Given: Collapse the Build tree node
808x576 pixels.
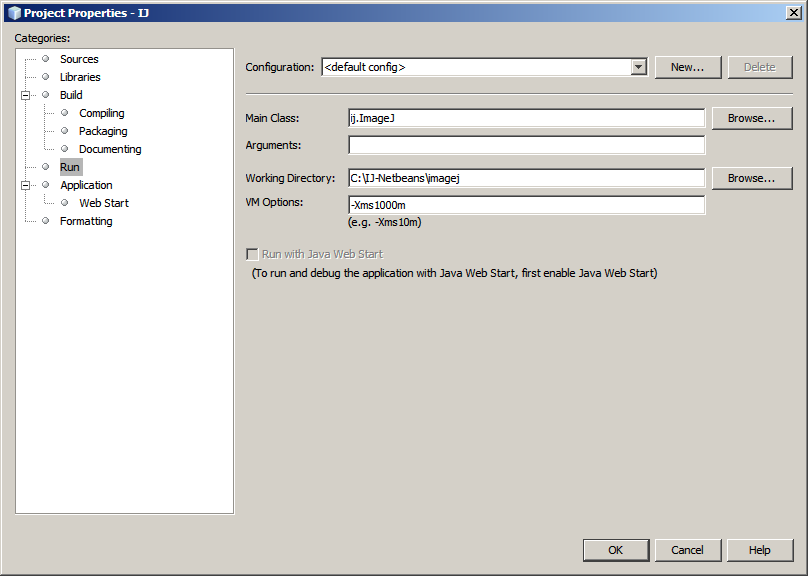Looking at the screenshot, I should click(x=26, y=95).
